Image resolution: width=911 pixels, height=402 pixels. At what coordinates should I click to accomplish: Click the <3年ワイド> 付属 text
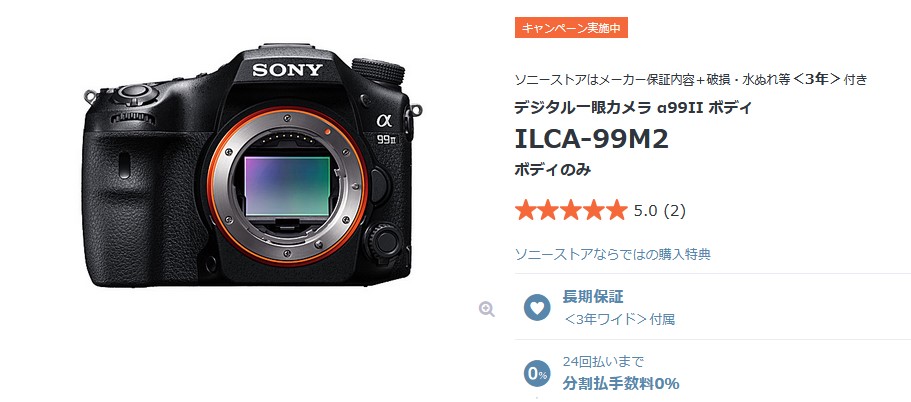[619, 319]
